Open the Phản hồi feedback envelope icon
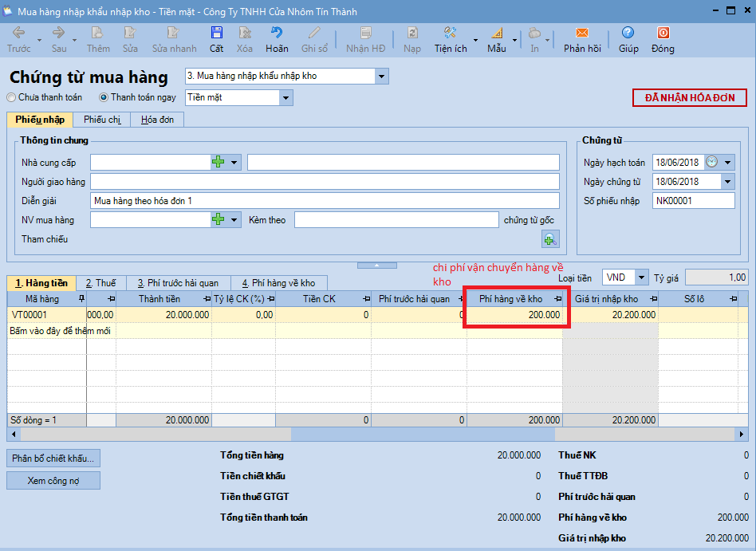This screenshot has height=551, width=756. tap(582, 33)
